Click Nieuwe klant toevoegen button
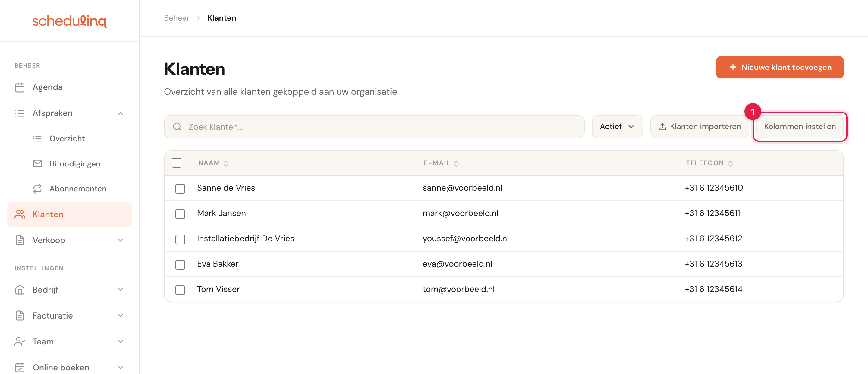This screenshot has height=374, width=868. point(780,67)
